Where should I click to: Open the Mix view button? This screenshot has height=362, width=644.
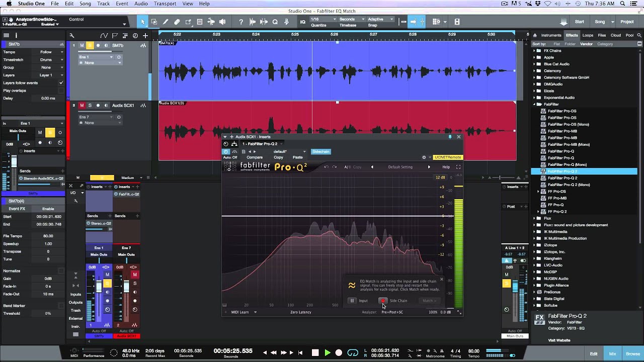pos(612,353)
